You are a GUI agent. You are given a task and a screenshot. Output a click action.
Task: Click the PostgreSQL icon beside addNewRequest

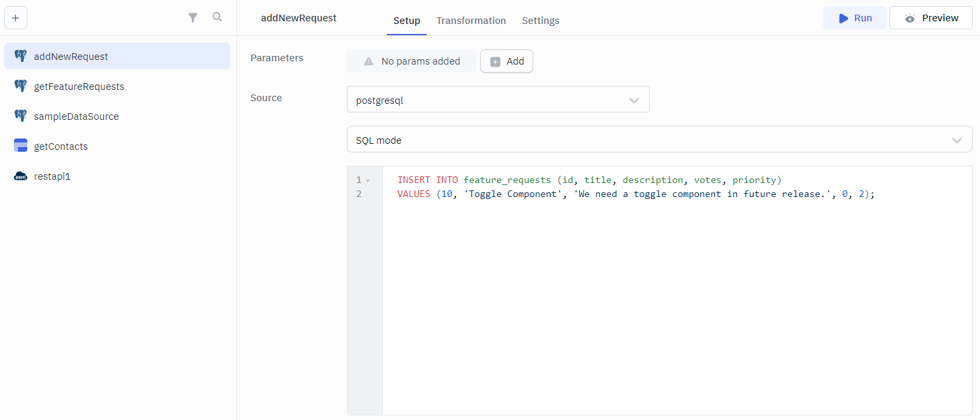(x=21, y=57)
